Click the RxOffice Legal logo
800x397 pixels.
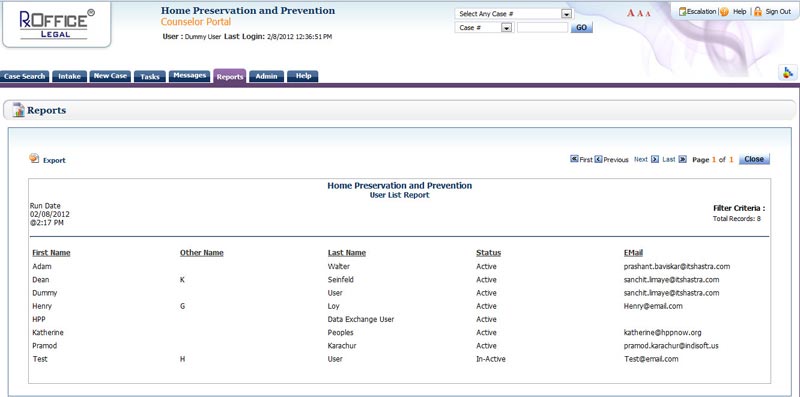(56, 24)
